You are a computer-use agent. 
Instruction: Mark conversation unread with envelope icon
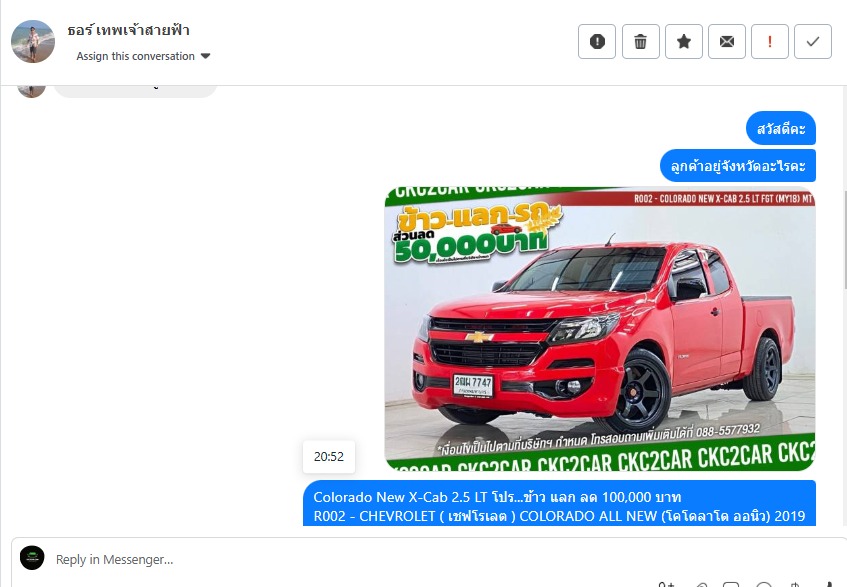[727, 42]
